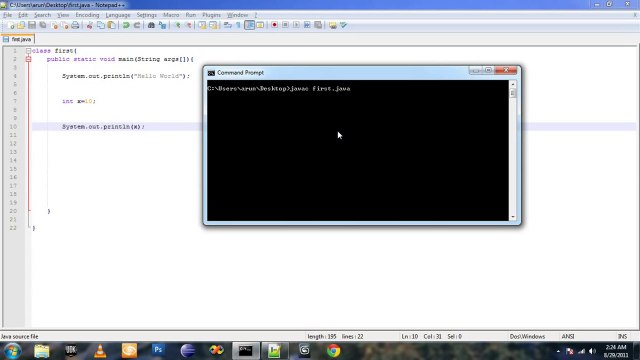Collapse the class first fold marker on line 1
The height and width of the screenshot is (360, 640).
28,51
